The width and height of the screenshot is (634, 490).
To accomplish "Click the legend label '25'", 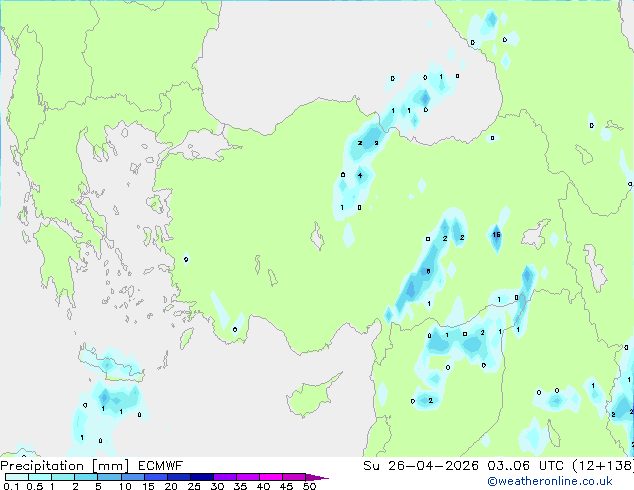I will click(194, 486).
